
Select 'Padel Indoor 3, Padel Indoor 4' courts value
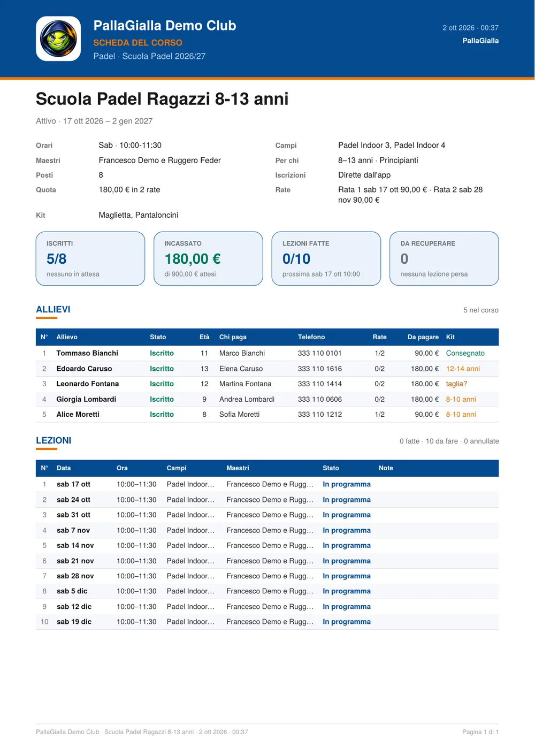392,145
